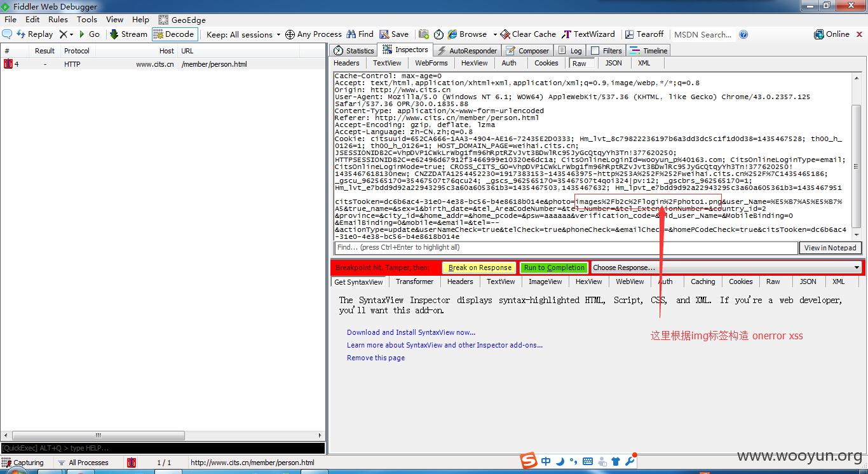Viewport: 868px width, 474px height.
Task: Open the Rules menu
Action: point(58,20)
